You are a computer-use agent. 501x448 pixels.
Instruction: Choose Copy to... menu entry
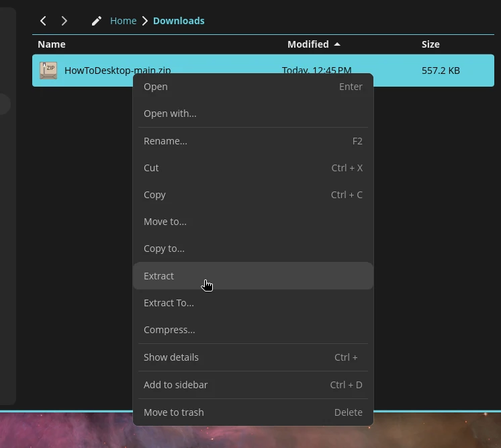tap(253, 249)
